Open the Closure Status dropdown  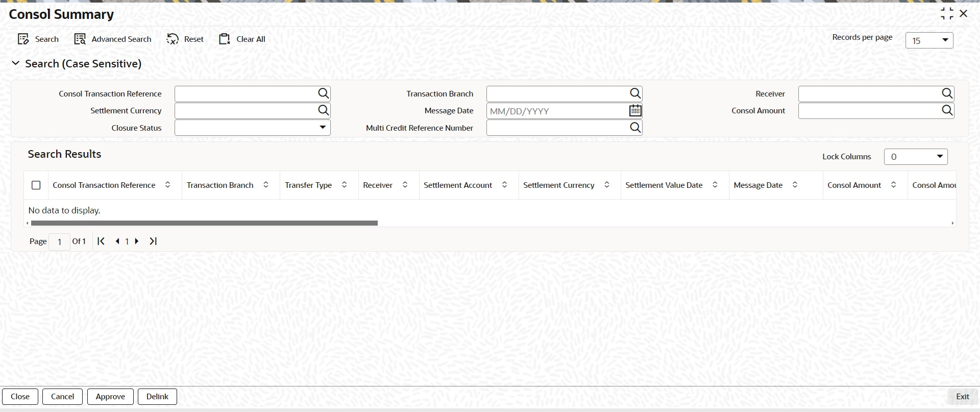click(x=253, y=128)
